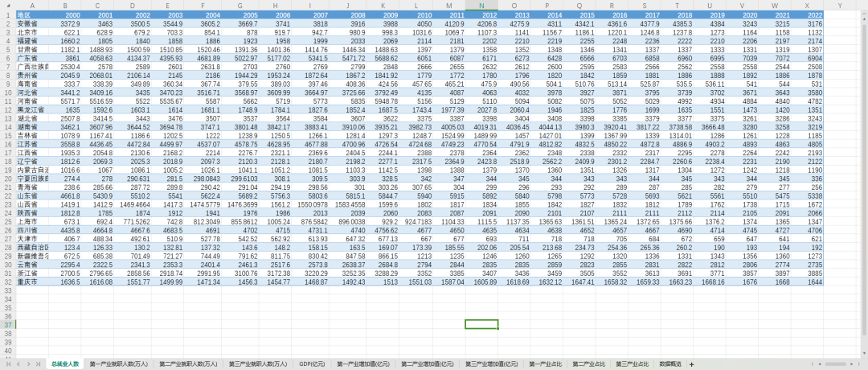This screenshot has height=370, width=868.
Task: Click cell value 1469.4664 in 山西省 row
Action: [133, 204]
